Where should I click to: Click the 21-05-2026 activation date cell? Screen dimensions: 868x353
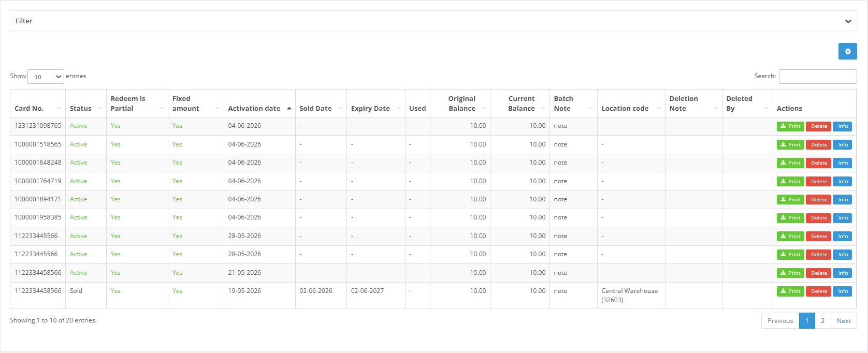click(259, 273)
